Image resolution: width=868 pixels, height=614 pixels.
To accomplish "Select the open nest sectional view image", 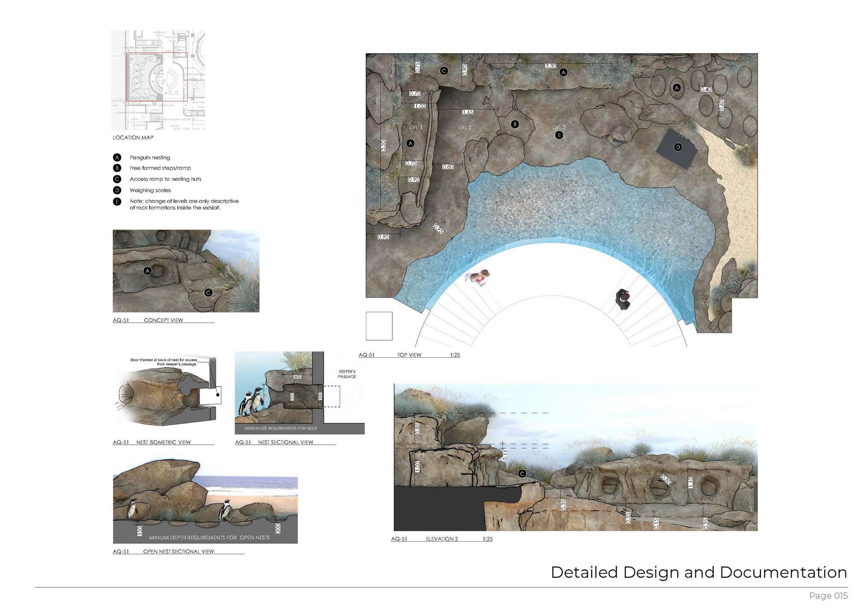I will pos(205,501).
